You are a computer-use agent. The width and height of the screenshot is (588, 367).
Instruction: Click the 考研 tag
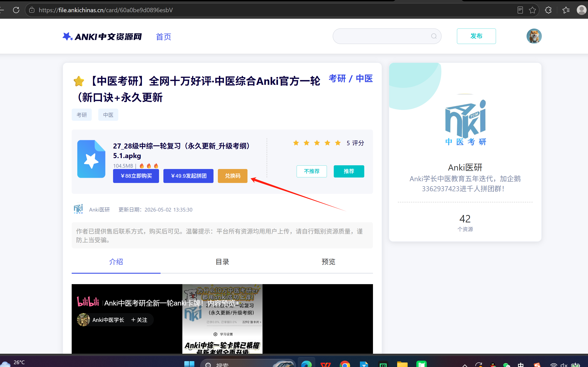pyautogui.click(x=82, y=115)
